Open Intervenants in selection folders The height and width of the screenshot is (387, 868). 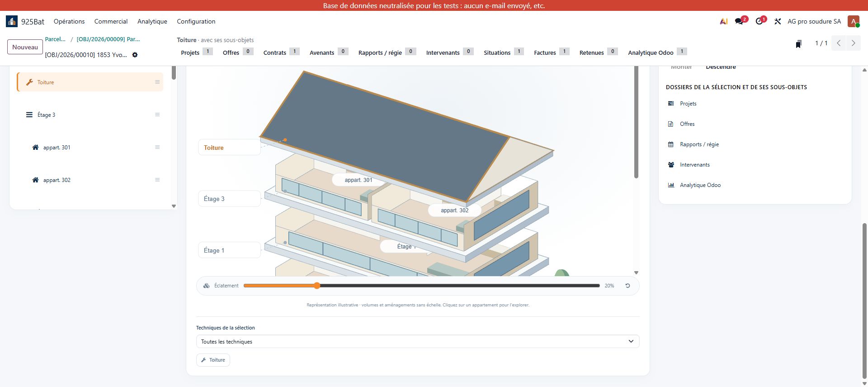(694, 165)
